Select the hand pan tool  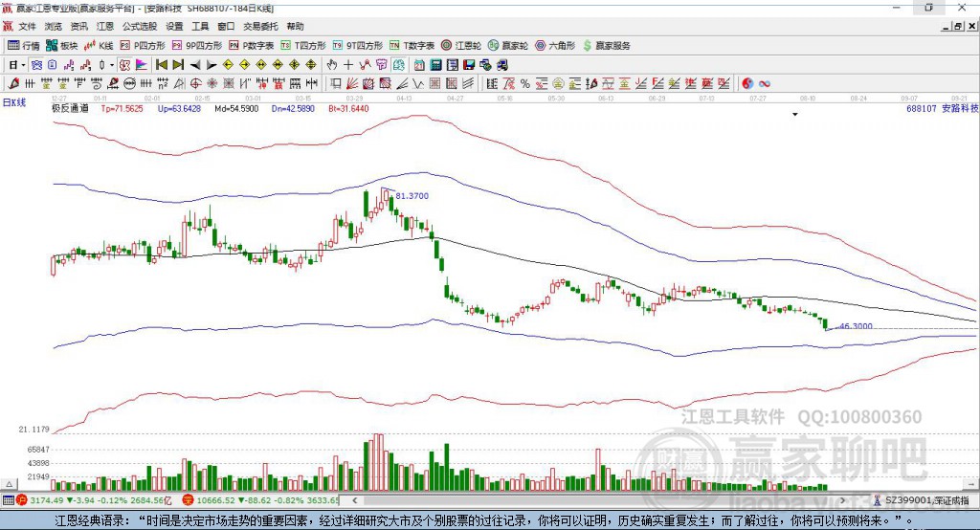[x=332, y=65]
